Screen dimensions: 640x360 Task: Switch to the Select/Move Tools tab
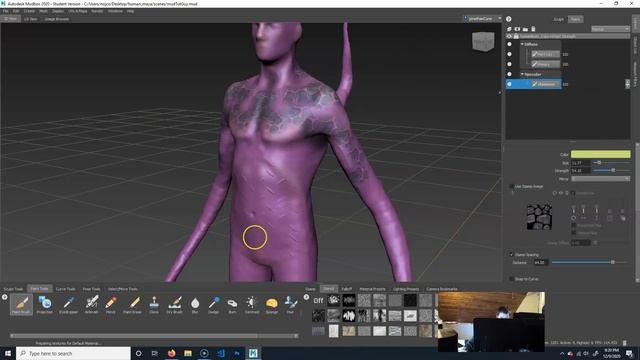pyautogui.click(x=122, y=289)
